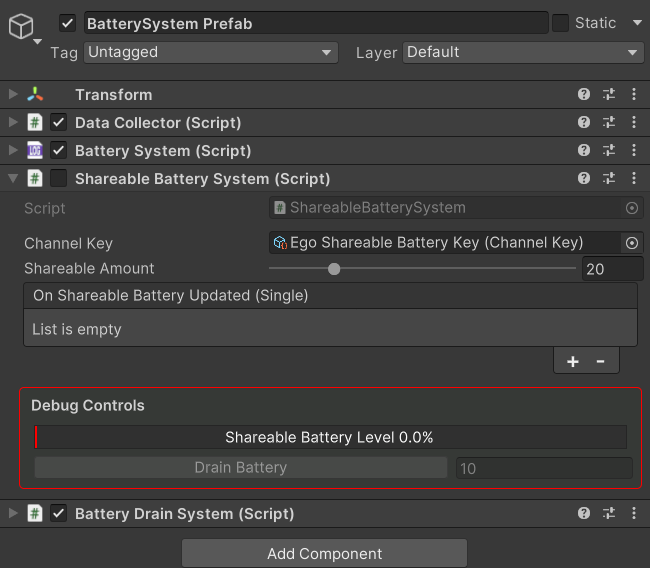Open the GameObject icon dropdown arrow
Image resolution: width=650 pixels, height=568 pixels.
pyautogui.click(x=37, y=41)
